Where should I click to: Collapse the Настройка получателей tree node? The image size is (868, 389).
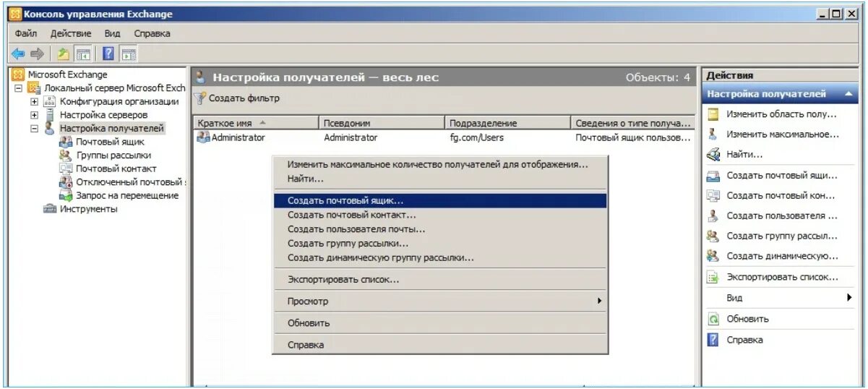coord(34,129)
